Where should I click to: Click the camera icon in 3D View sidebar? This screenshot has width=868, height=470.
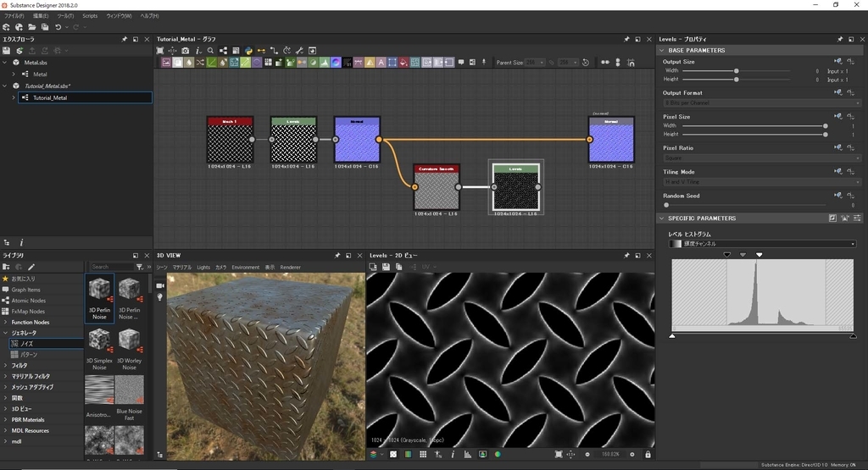(x=159, y=285)
